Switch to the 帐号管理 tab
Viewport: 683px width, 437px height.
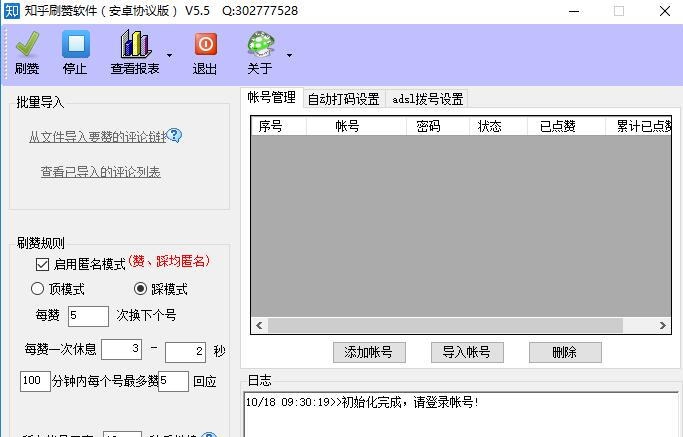271,97
